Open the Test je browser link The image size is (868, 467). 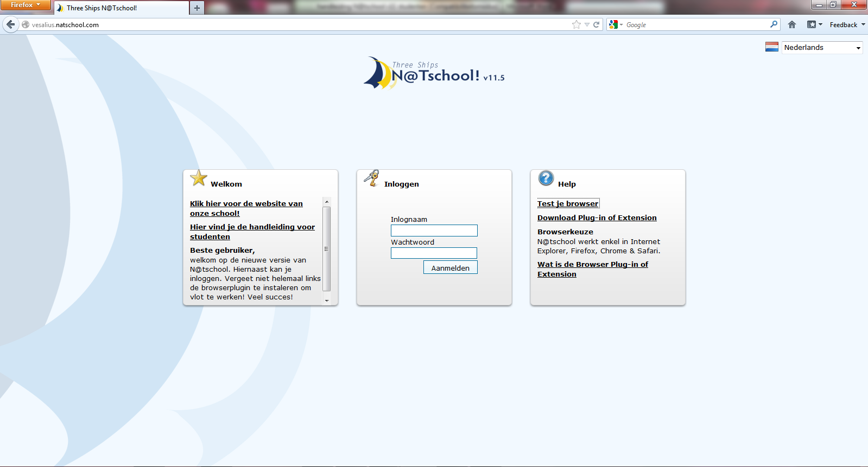pyautogui.click(x=568, y=203)
